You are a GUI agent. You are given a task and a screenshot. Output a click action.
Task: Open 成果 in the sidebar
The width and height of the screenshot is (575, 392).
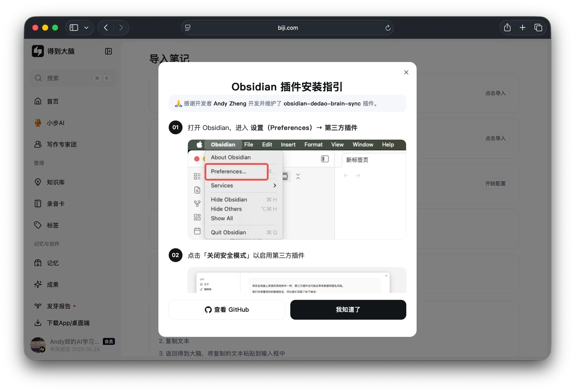click(72, 285)
